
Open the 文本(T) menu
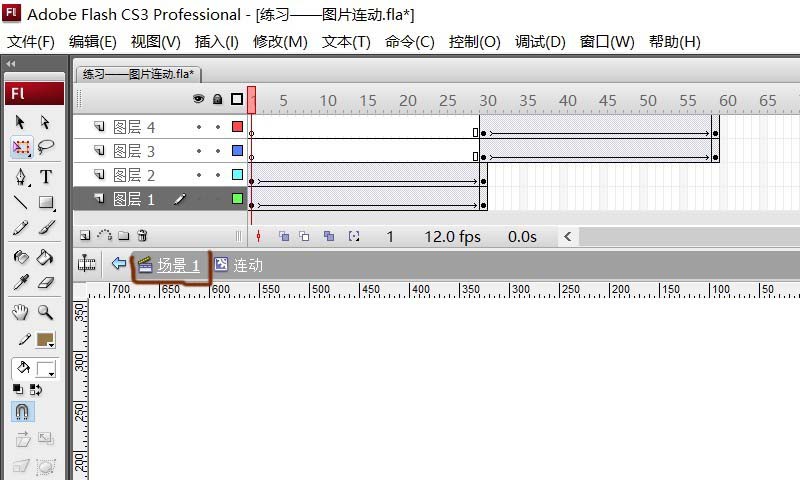[x=346, y=41]
